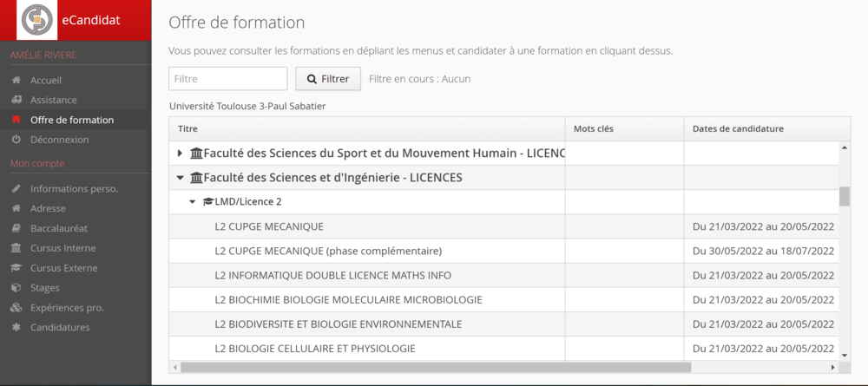Image resolution: width=868 pixels, height=386 pixels.
Task: Click the Expériences pro. icon
Action: click(16, 308)
